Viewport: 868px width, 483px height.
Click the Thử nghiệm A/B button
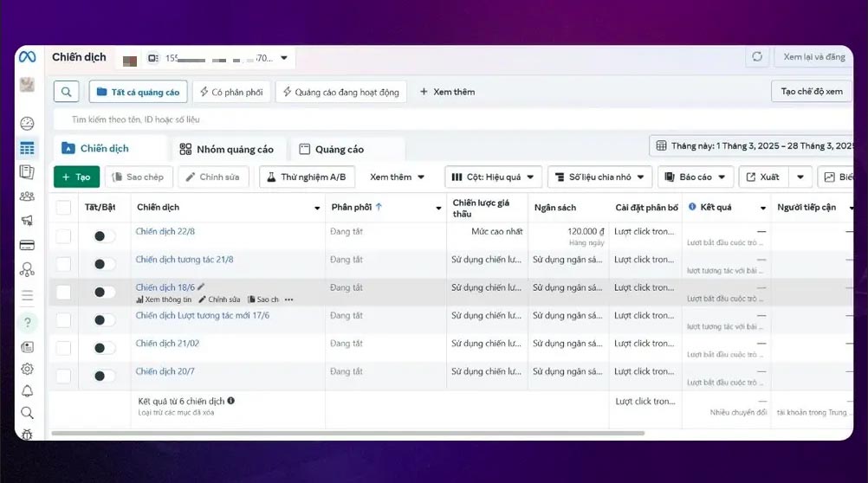(x=307, y=177)
